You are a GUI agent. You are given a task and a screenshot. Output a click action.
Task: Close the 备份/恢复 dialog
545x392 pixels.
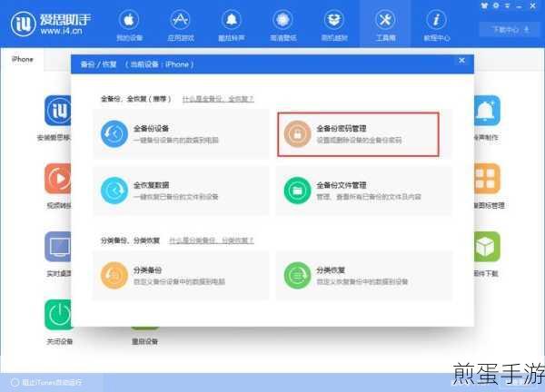point(461,61)
